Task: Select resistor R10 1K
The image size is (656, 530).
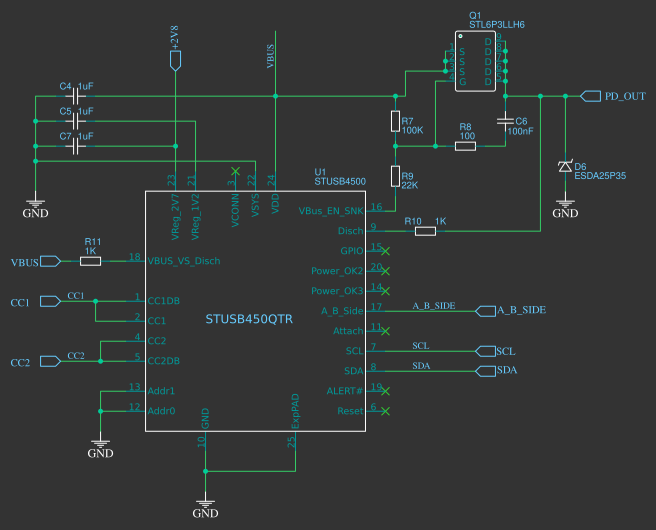Action: [425, 231]
